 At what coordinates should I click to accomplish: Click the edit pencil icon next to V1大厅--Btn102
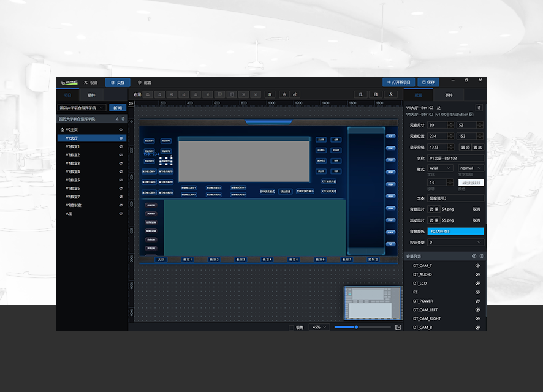click(x=438, y=107)
